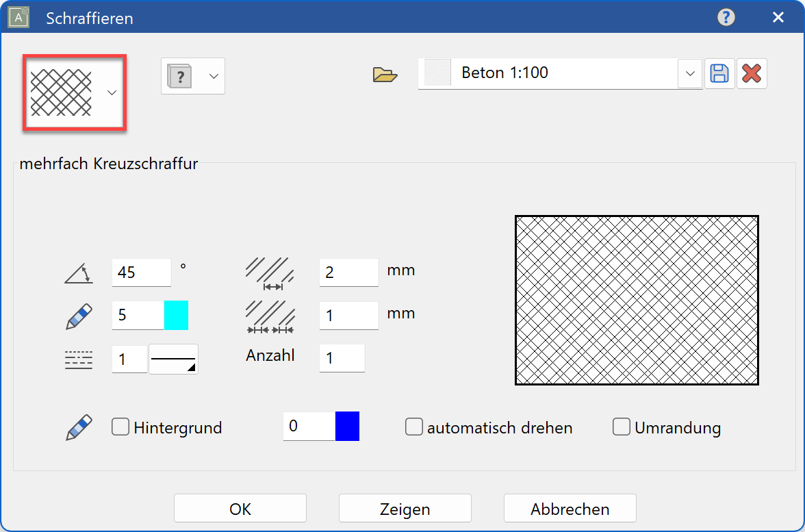Check automatisch drehen
This screenshot has height=532, width=805.
click(x=414, y=427)
